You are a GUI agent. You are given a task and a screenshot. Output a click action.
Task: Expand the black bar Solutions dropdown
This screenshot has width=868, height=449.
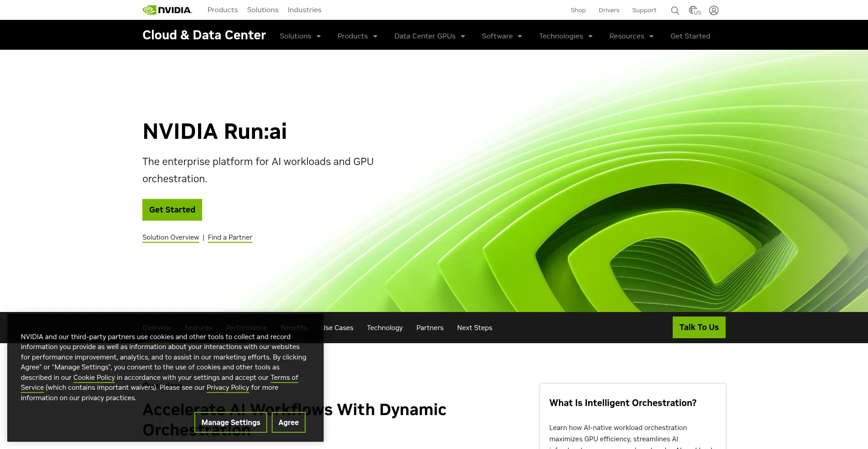tap(300, 36)
